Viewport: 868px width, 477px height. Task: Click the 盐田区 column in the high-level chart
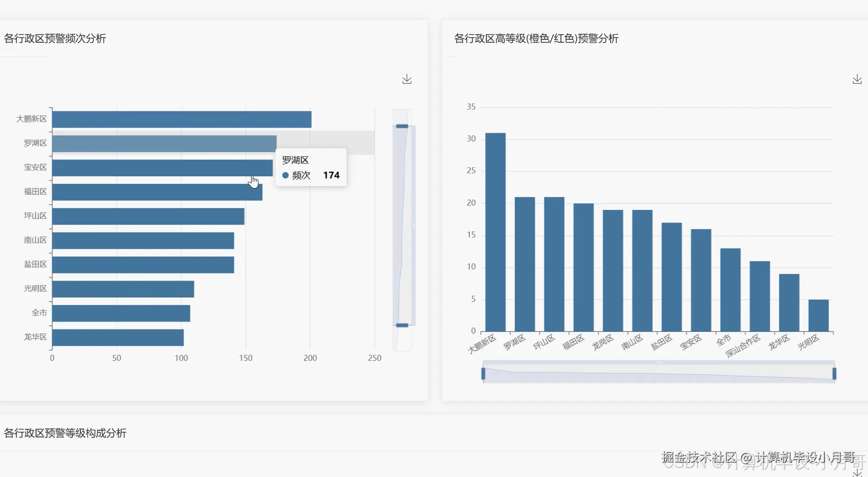click(x=672, y=277)
